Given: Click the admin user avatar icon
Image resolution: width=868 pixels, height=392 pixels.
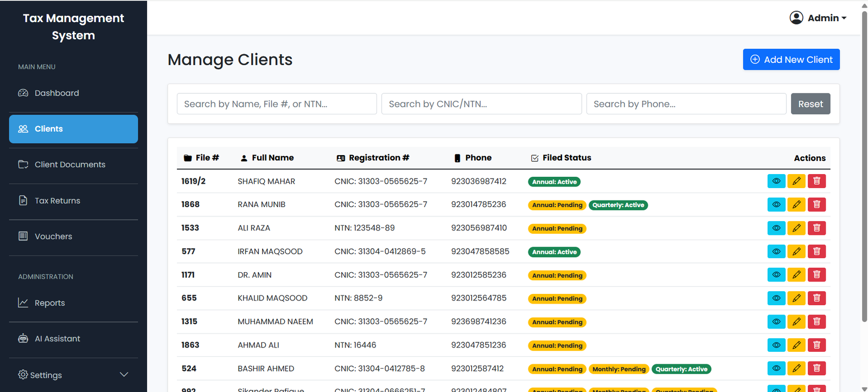Looking at the screenshot, I should [796, 18].
